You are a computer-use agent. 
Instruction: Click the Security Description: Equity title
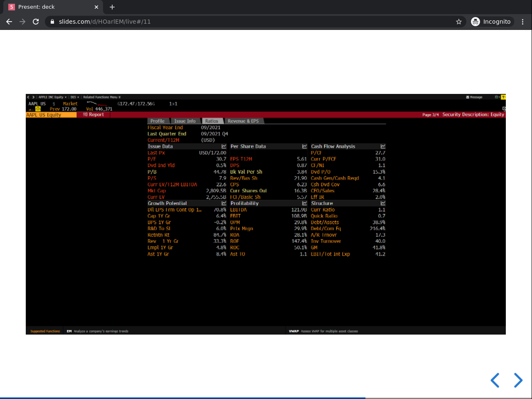(473, 115)
